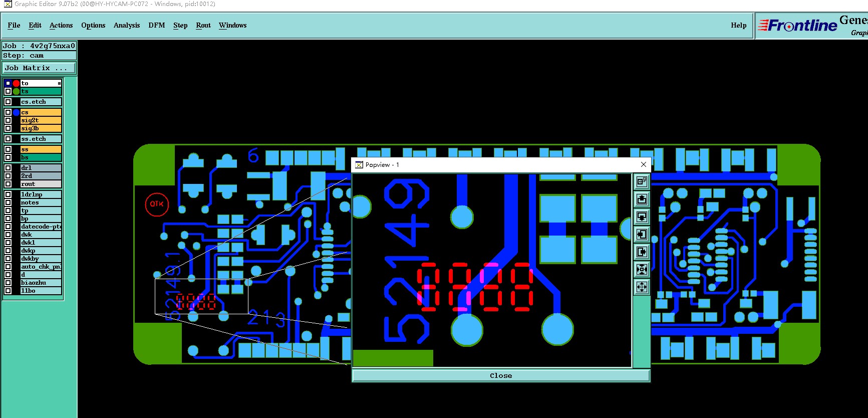This screenshot has width=868, height=418.
Task: Open the File menu
Action: coord(14,25)
